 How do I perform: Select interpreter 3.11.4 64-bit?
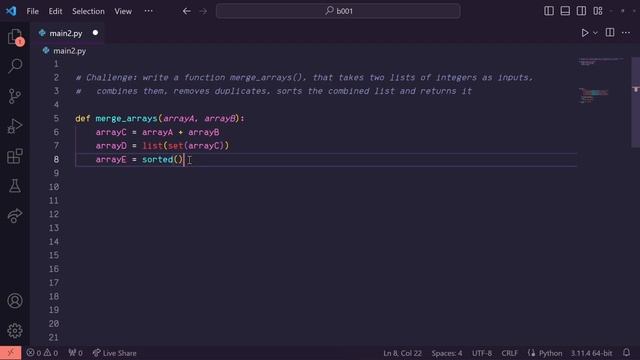(x=591, y=353)
